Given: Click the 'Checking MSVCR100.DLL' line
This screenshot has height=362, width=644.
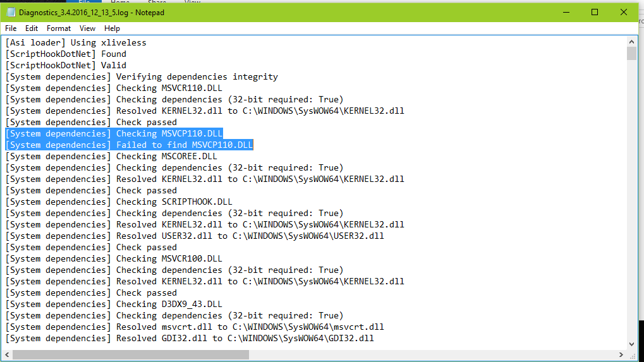Looking at the screenshot, I should 114,259.
